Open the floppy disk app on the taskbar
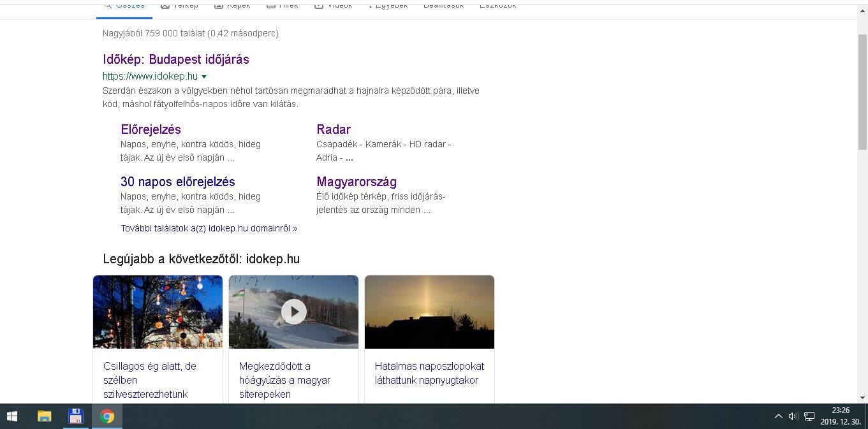 76,416
